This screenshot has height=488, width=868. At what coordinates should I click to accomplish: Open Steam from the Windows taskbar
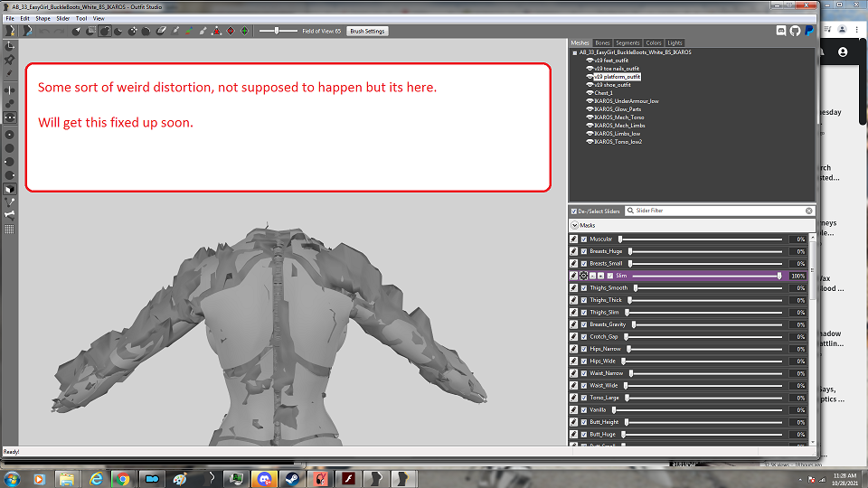pyautogui.click(x=292, y=479)
